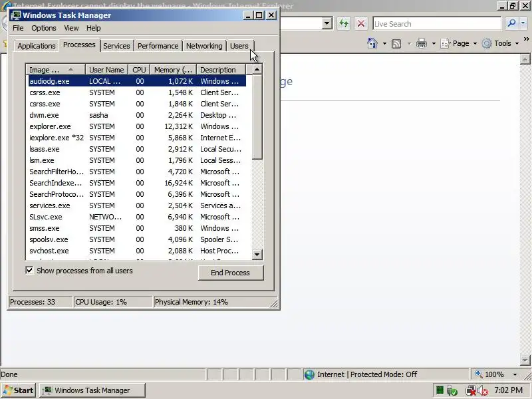Open the File menu in Task Manager

tap(18, 28)
